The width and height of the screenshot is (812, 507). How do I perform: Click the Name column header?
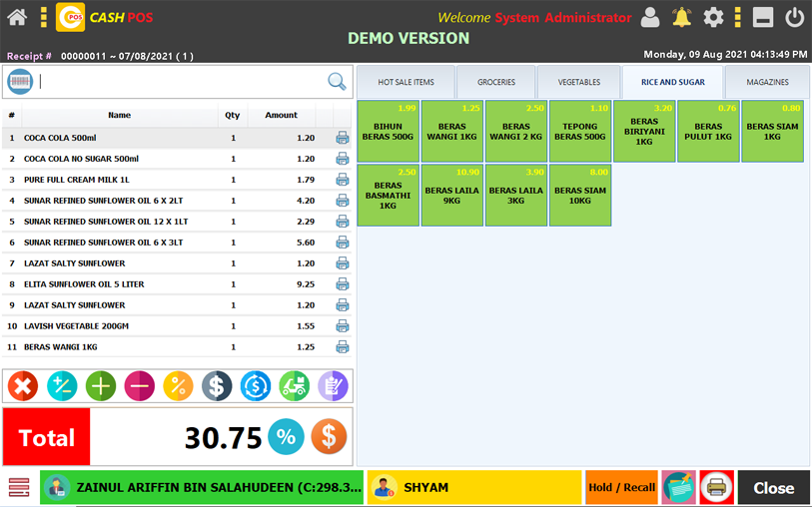(x=120, y=115)
